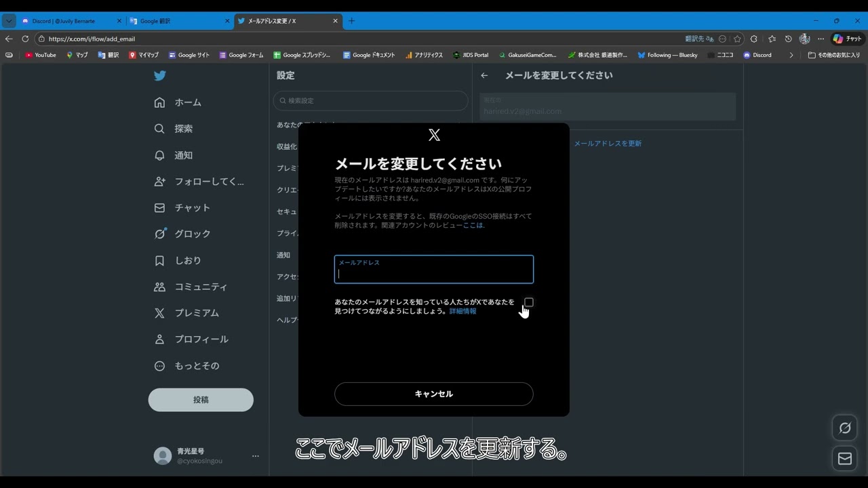Viewport: 868px width, 488px height.
Task: Open その他のお気に入り folder
Action: [x=834, y=55]
